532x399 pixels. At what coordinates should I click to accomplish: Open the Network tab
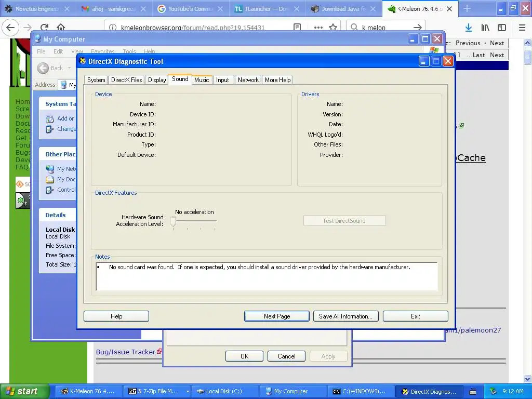[248, 79]
